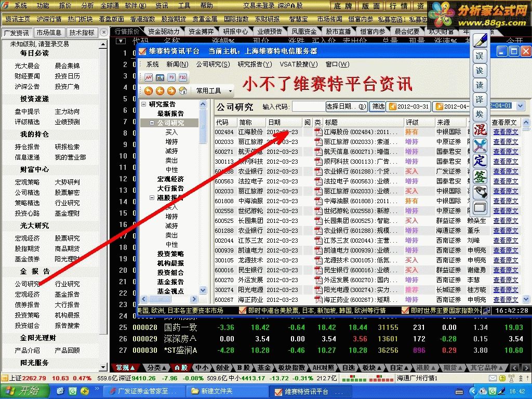Click orange calendar icon of 2012-03-31

click(x=393, y=106)
